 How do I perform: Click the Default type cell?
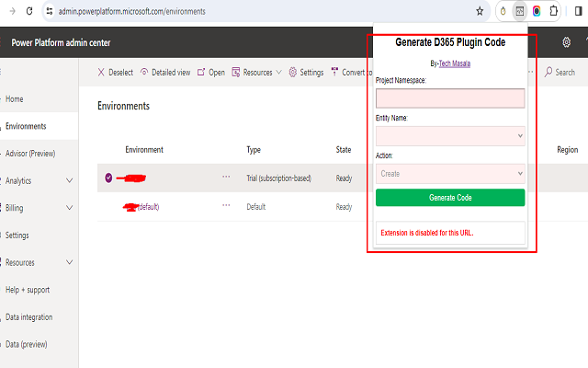[x=255, y=207]
